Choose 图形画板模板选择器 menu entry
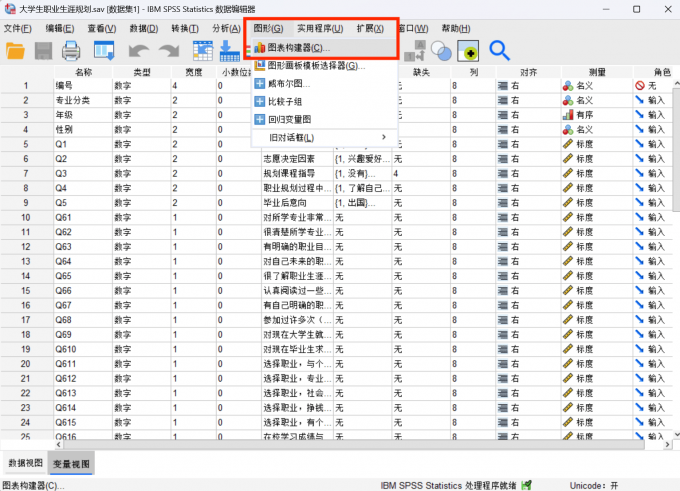This screenshot has width=680, height=491. click(x=324, y=66)
